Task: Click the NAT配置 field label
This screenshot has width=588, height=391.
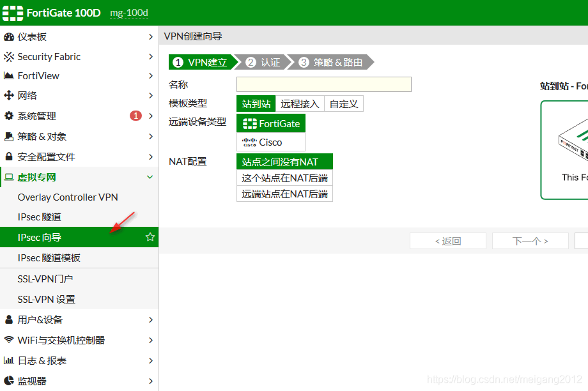Action: tap(188, 162)
